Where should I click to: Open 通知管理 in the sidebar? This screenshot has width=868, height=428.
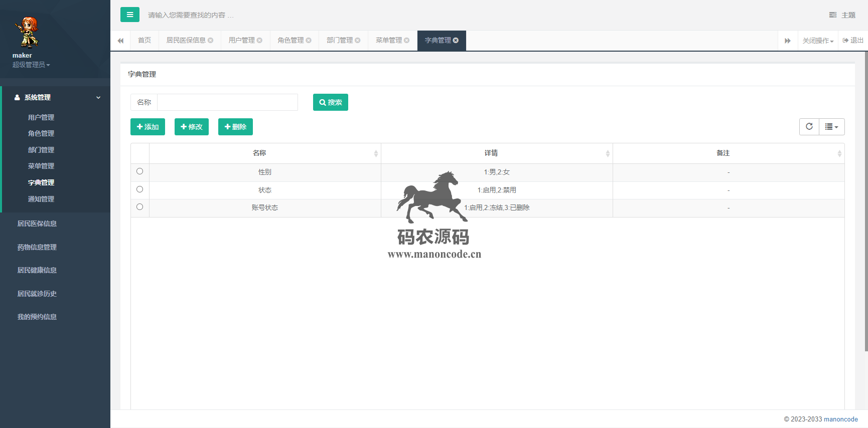[x=41, y=199]
